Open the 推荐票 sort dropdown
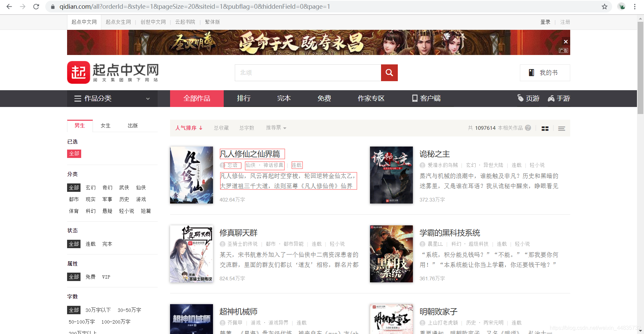 click(276, 128)
